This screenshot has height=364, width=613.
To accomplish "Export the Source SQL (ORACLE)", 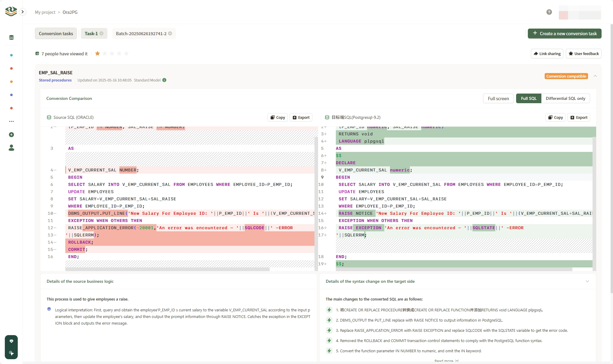I will [301, 117].
